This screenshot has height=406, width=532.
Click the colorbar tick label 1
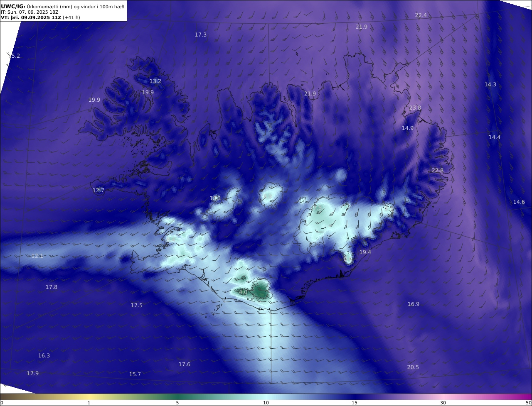tap(89, 403)
